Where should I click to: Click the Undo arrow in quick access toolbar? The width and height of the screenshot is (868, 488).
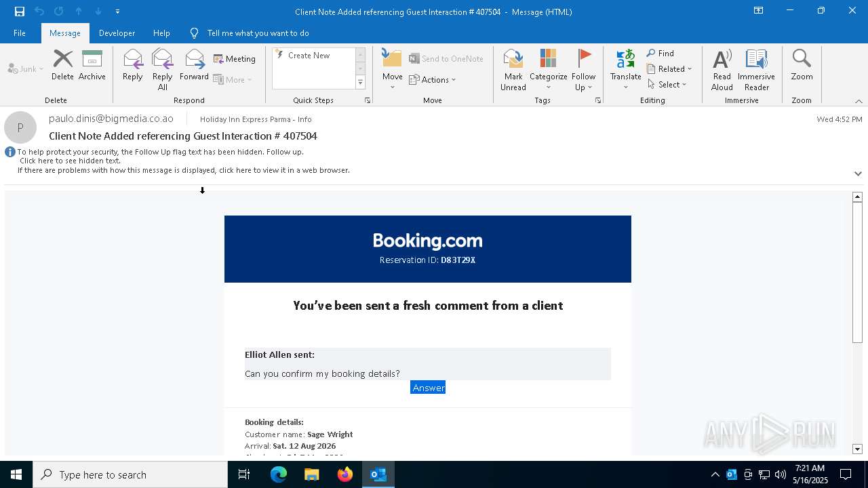pyautogui.click(x=39, y=12)
